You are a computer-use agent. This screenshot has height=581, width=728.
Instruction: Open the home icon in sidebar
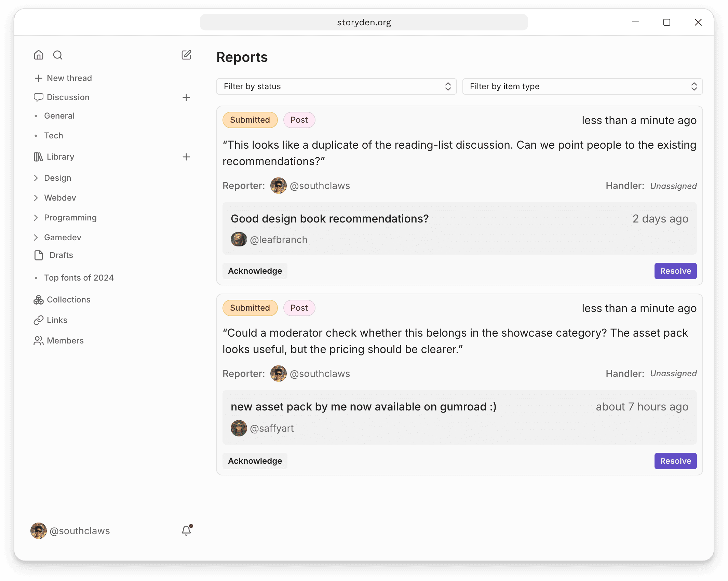[39, 55]
